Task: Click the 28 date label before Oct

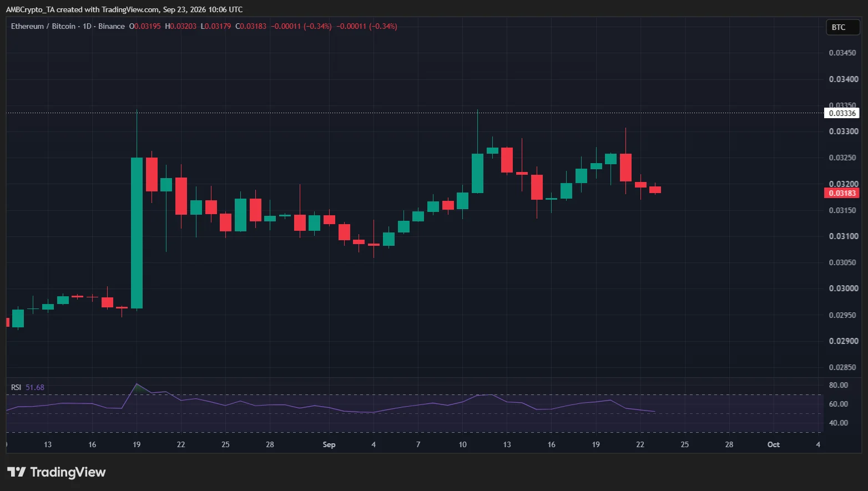Action: click(729, 444)
